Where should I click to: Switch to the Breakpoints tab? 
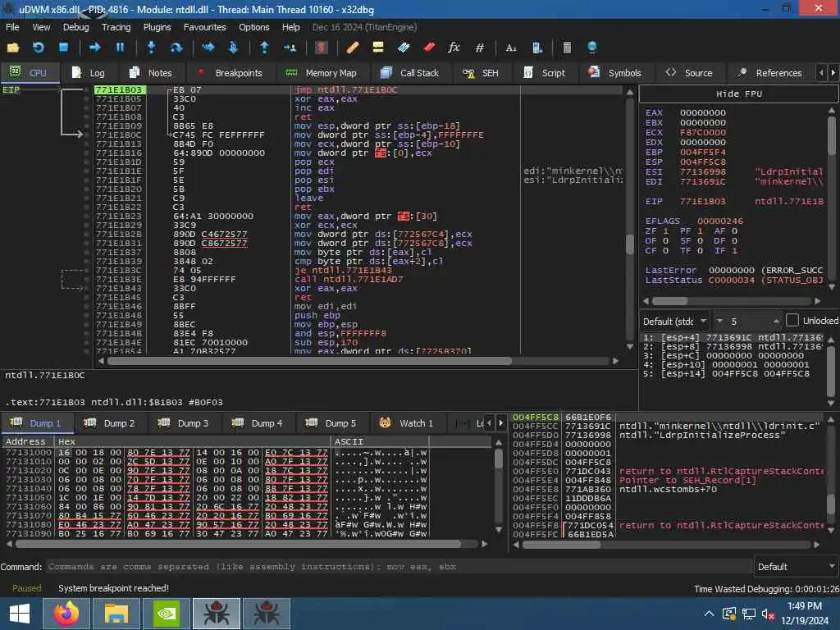[x=230, y=73]
